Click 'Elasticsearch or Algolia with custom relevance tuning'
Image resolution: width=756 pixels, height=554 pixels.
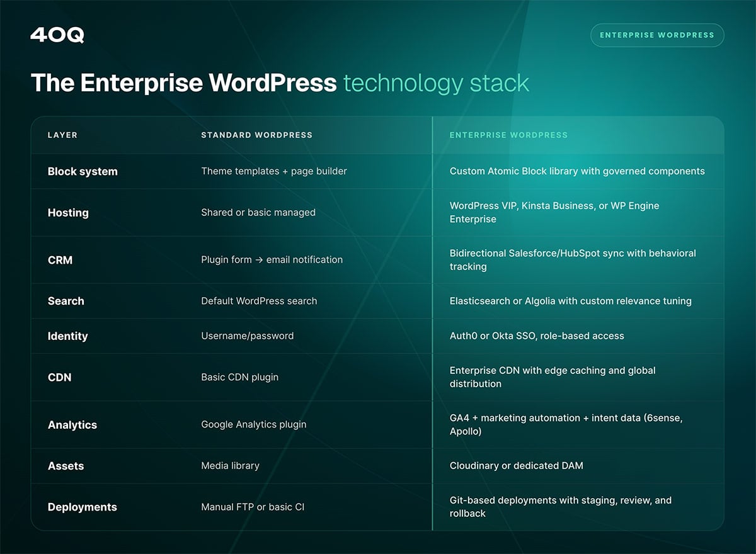click(570, 301)
